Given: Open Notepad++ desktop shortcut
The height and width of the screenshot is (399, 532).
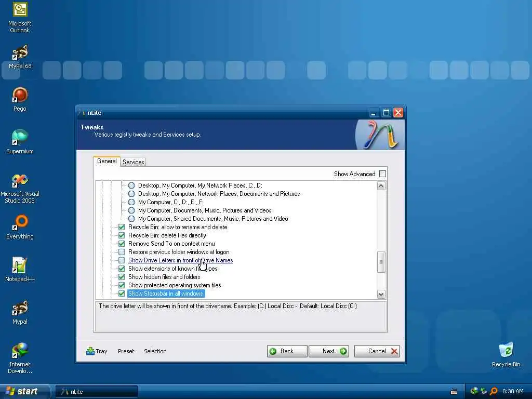Looking at the screenshot, I should pyautogui.click(x=20, y=270).
